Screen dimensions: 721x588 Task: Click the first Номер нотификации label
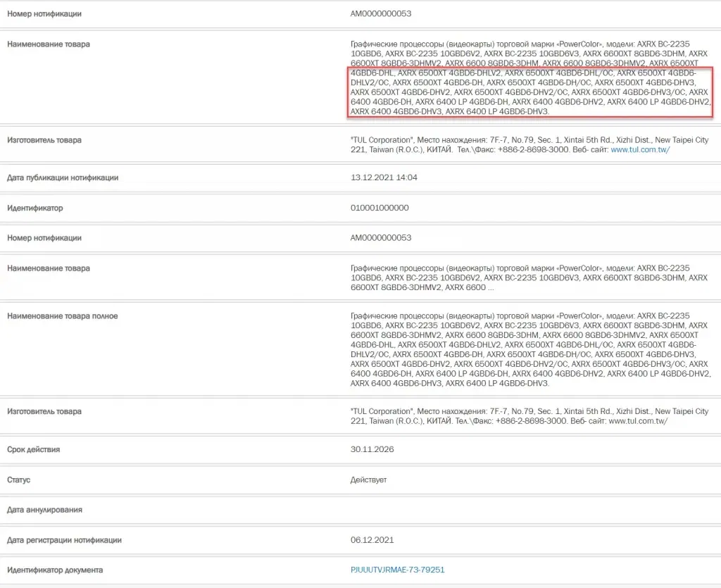coord(44,14)
